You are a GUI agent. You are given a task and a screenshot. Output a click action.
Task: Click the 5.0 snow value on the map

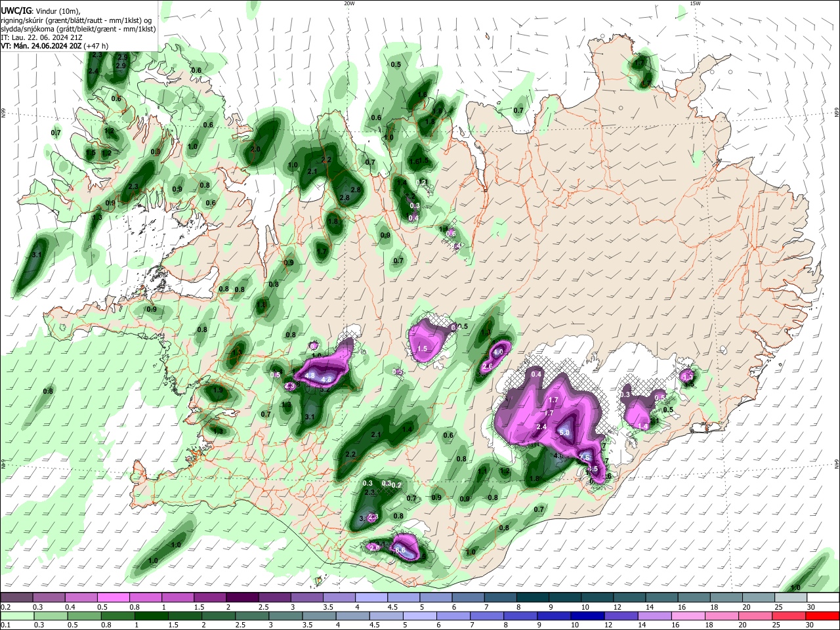point(564,432)
